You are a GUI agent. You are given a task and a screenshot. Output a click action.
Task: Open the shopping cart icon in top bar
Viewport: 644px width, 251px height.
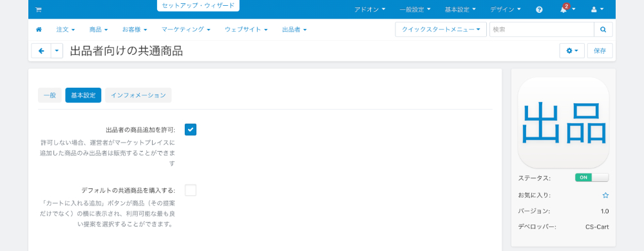(x=38, y=10)
